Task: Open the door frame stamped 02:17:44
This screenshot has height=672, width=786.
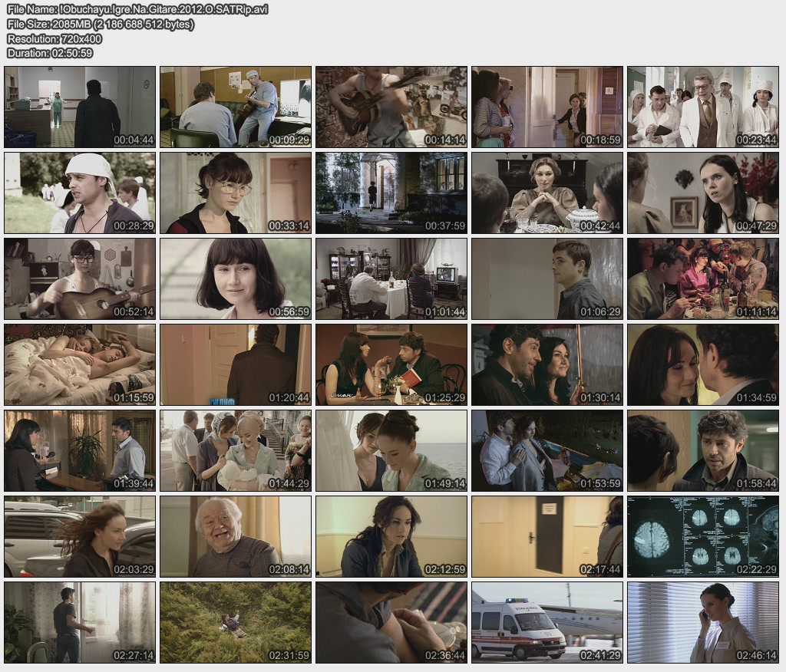Action: [x=547, y=537]
